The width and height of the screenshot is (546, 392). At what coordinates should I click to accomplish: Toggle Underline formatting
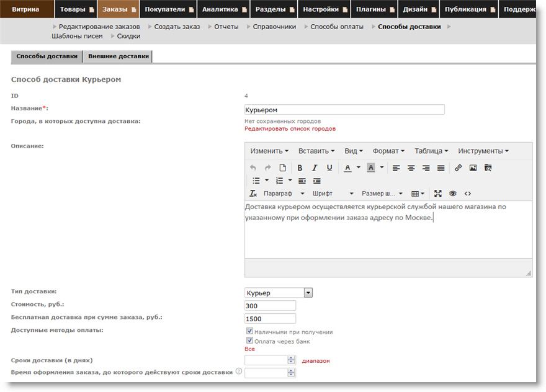(x=329, y=168)
